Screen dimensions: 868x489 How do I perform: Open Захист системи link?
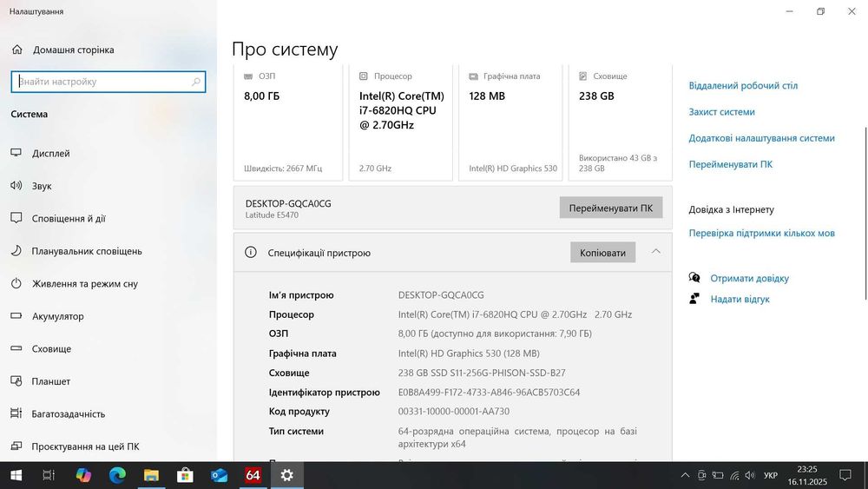[721, 112]
